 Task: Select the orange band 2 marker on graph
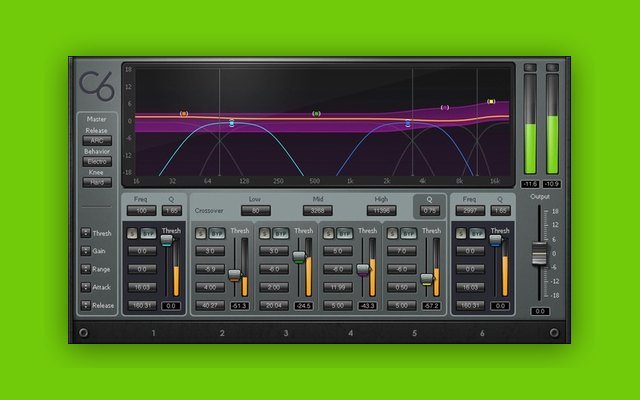point(184,114)
